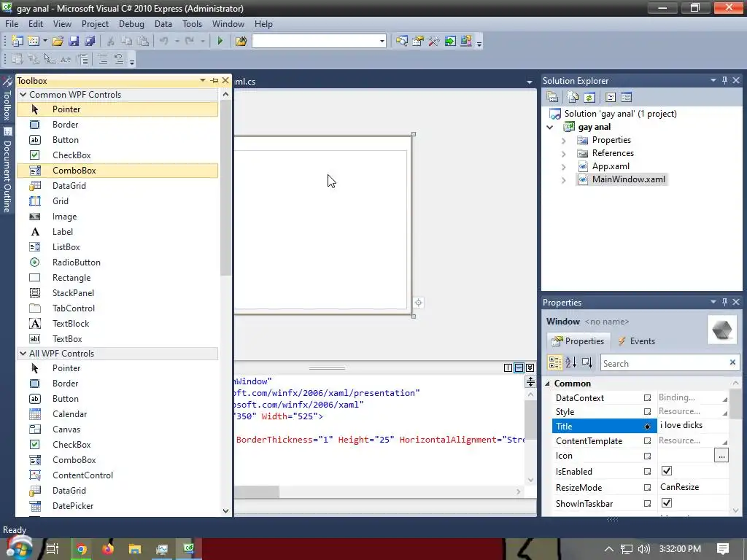Expand the References node in Solution Explorer

click(564, 154)
